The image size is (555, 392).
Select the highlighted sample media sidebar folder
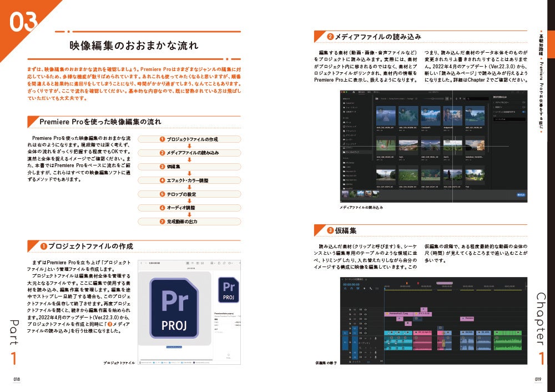(356, 152)
